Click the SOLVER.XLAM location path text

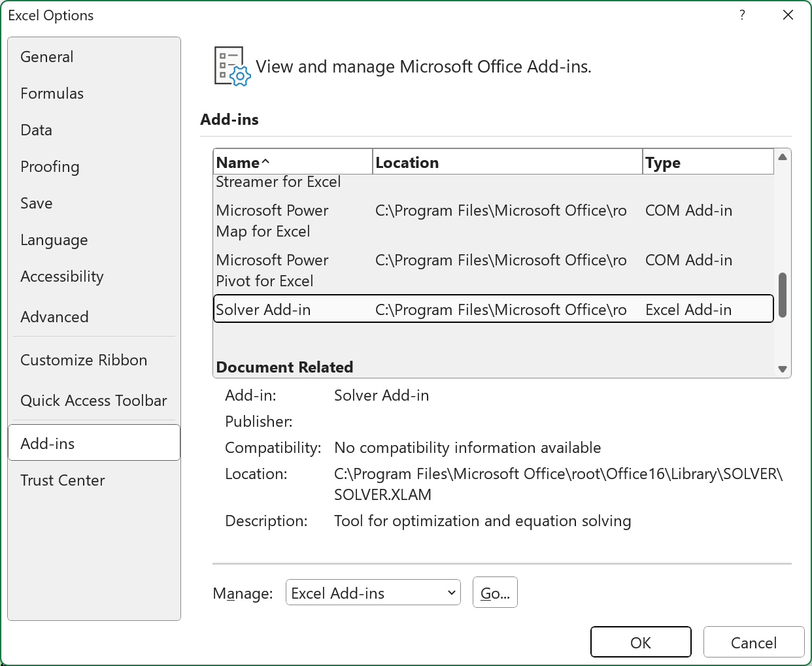pyautogui.click(x=558, y=484)
